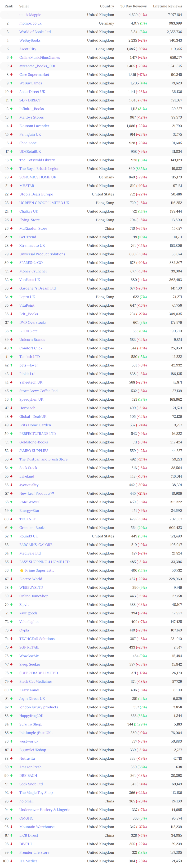The height and width of the screenshot is (868, 187).
Task: Click Germany country for momox co uk
Action: coord(106,23)
